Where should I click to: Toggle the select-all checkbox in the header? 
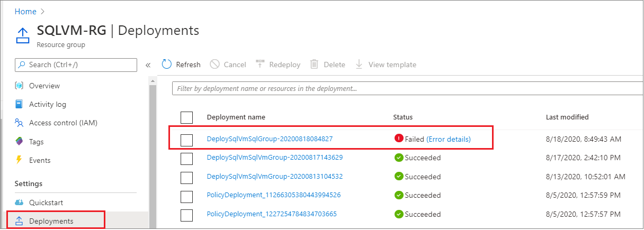pyautogui.click(x=186, y=117)
